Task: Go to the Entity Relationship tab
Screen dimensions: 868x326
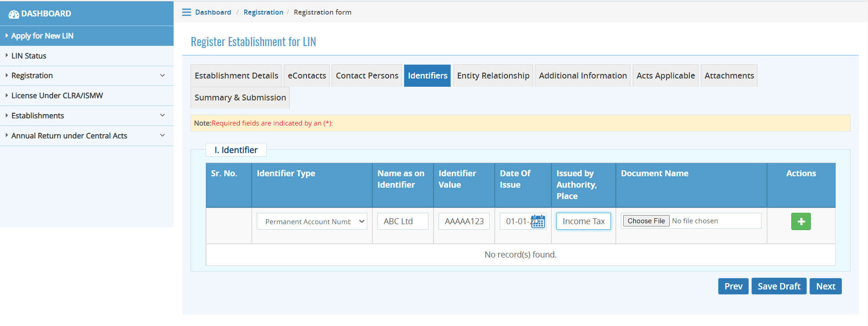Action: [493, 76]
